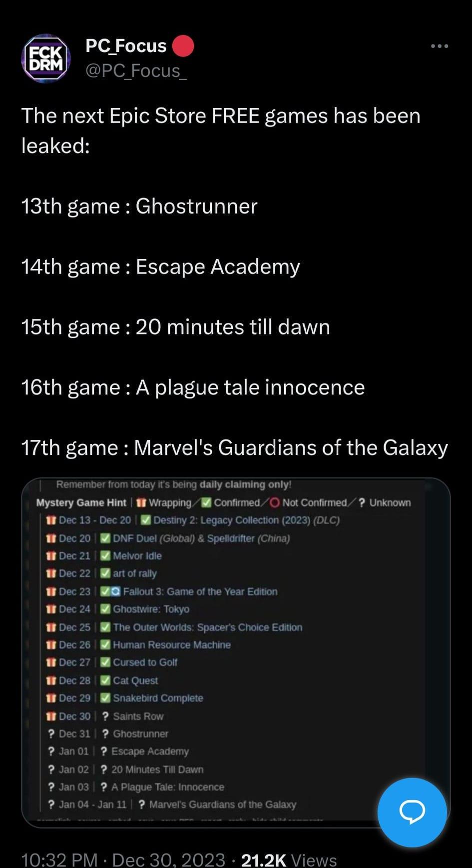Viewport: 472px width, 868px height.
Task: Click the checkmark beside Ghostwire: Tokyo
Action: (105, 609)
